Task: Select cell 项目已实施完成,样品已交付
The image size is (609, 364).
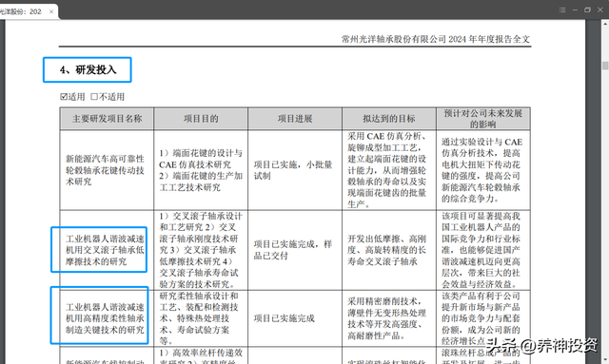Action: [x=295, y=250]
